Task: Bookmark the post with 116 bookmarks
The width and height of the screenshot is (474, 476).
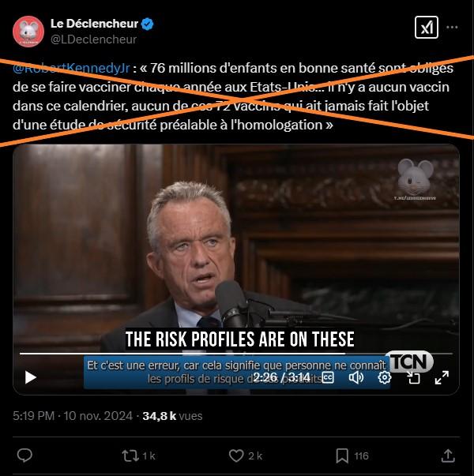Action: (x=352, y=455)
